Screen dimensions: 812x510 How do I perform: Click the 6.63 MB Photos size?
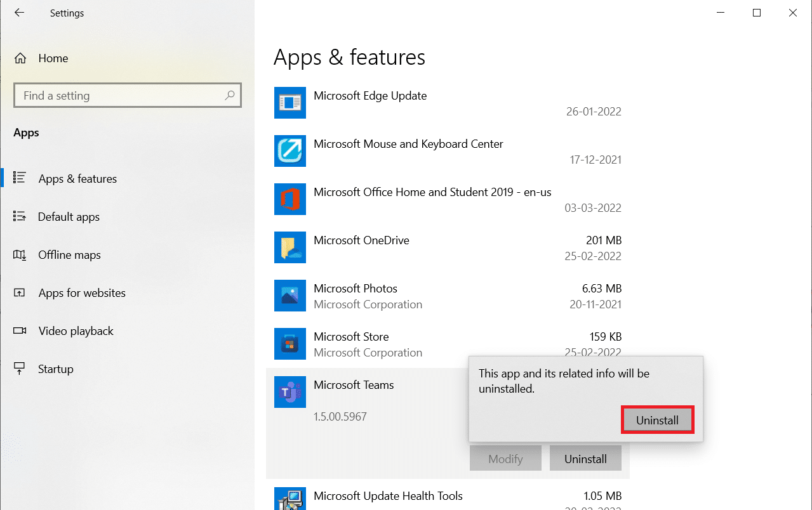[x=602, y=289]
